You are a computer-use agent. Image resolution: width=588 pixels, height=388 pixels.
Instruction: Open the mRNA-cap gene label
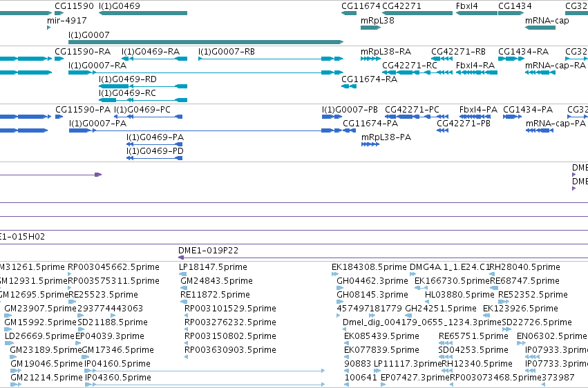[547, 20]
